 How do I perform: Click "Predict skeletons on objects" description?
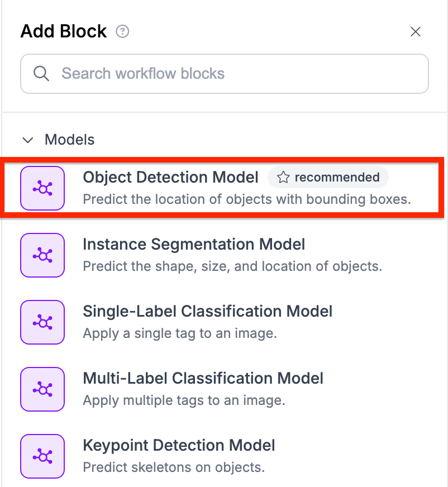tap(173, 467)
